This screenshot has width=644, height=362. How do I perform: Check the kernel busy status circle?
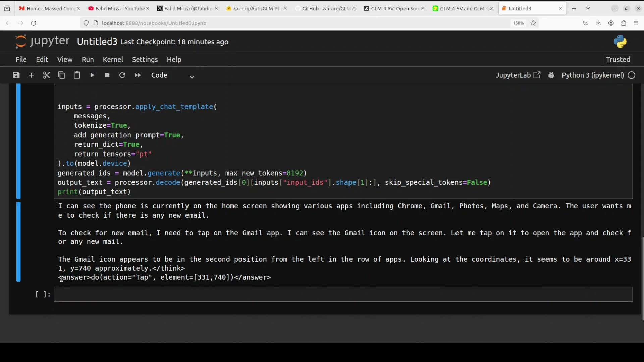coord(632,75)
